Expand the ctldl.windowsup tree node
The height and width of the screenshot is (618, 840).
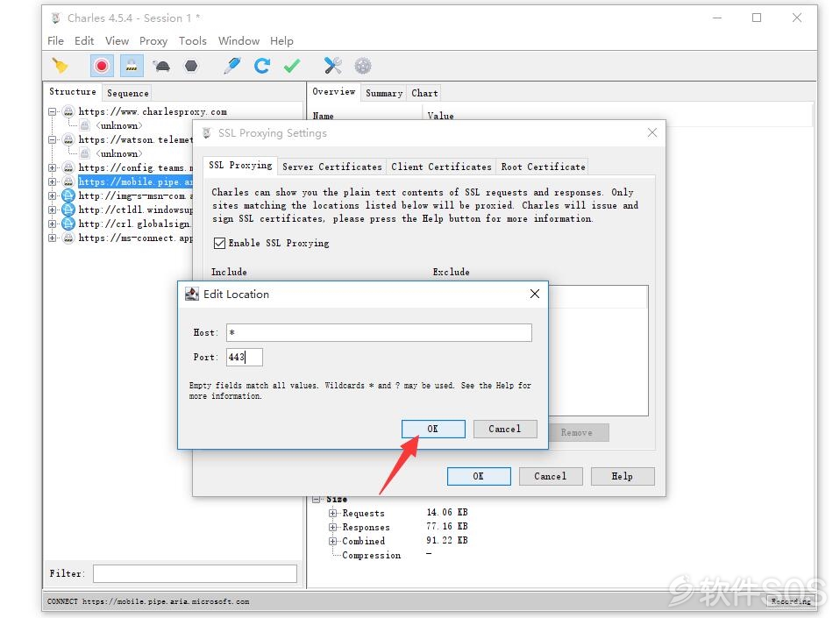(52, 210)
